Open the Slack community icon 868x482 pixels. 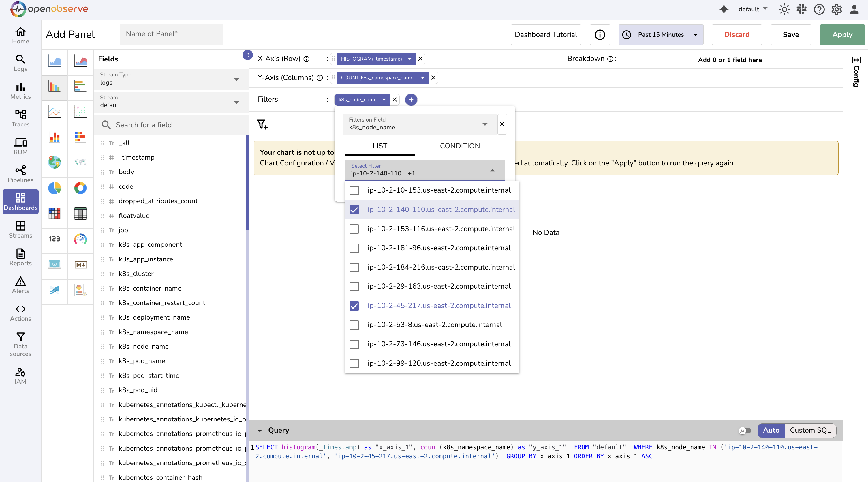tap(802, 9)
